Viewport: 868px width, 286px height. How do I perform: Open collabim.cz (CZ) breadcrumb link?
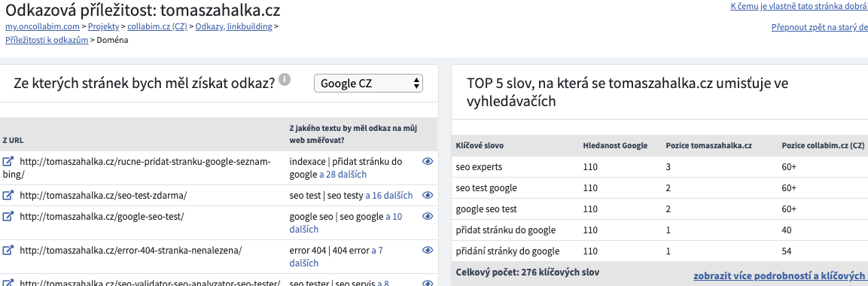click(157, 26)
